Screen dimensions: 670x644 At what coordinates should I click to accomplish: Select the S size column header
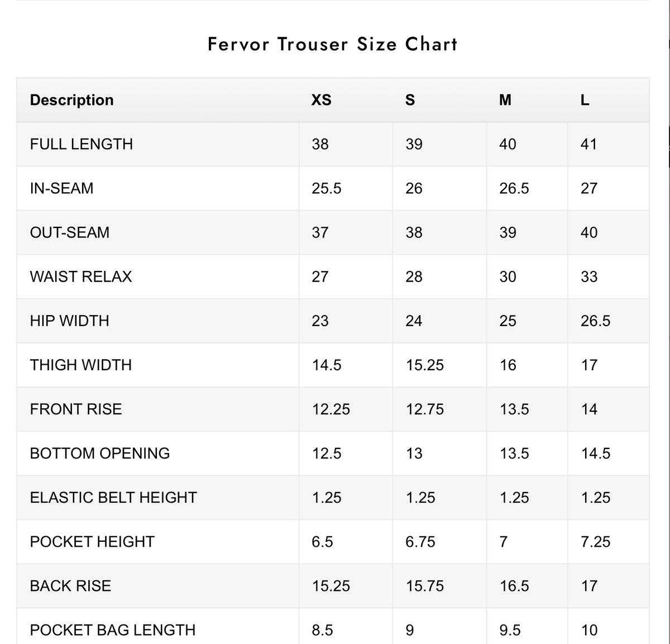(x=410, y=100)
